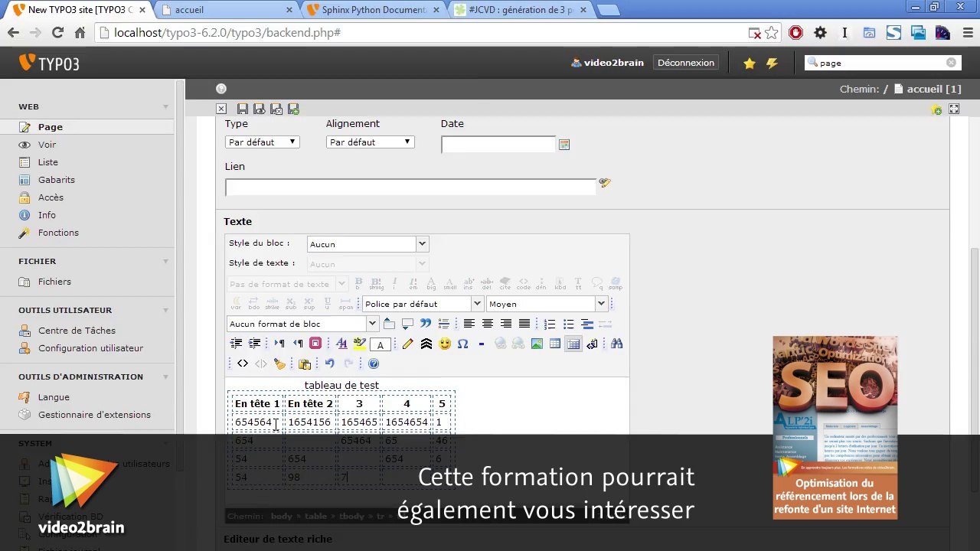Open the Police par défaut font dropdown
The image size is (980, 551).
423,304
